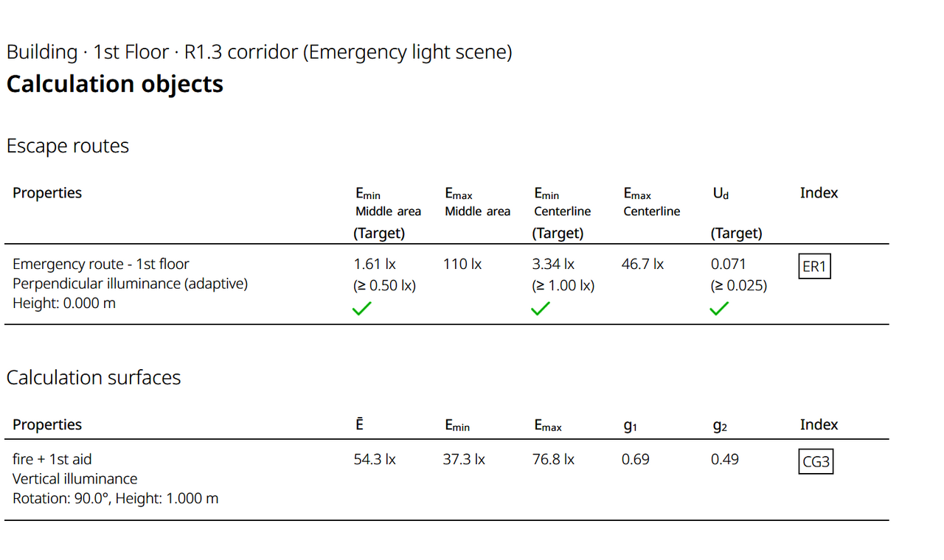
Task: Select the CG3 index box
Action: pyautogui.click(x=816, y=462)
